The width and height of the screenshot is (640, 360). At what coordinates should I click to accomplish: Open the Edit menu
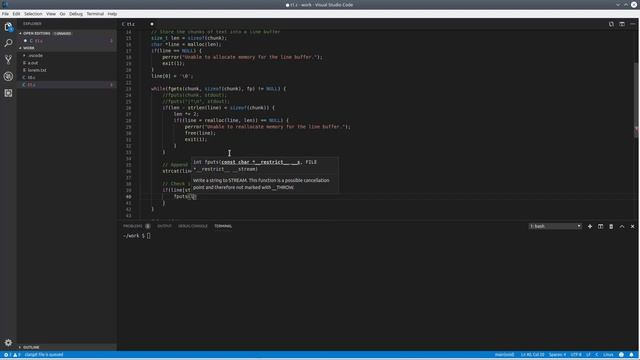tap(16, 14)
